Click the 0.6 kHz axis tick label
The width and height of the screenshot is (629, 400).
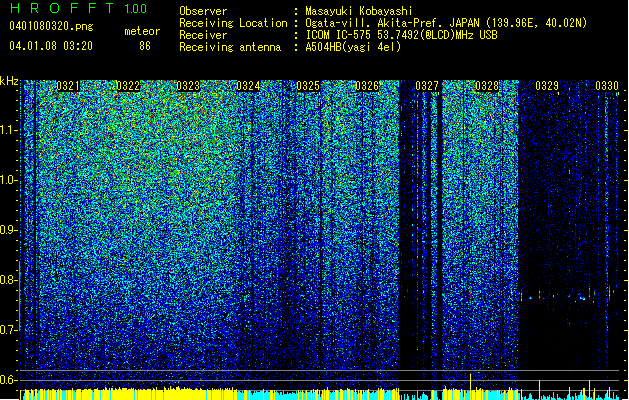pos(8,380)
